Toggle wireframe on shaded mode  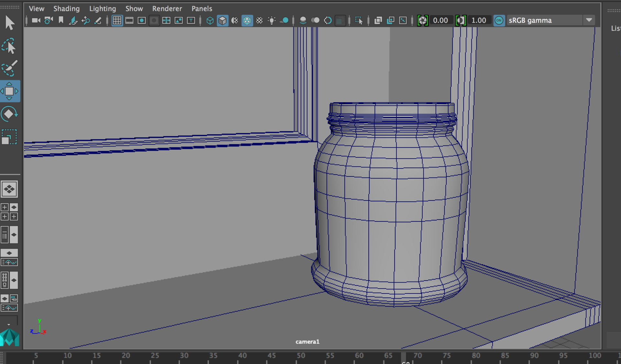pos(247,20)
